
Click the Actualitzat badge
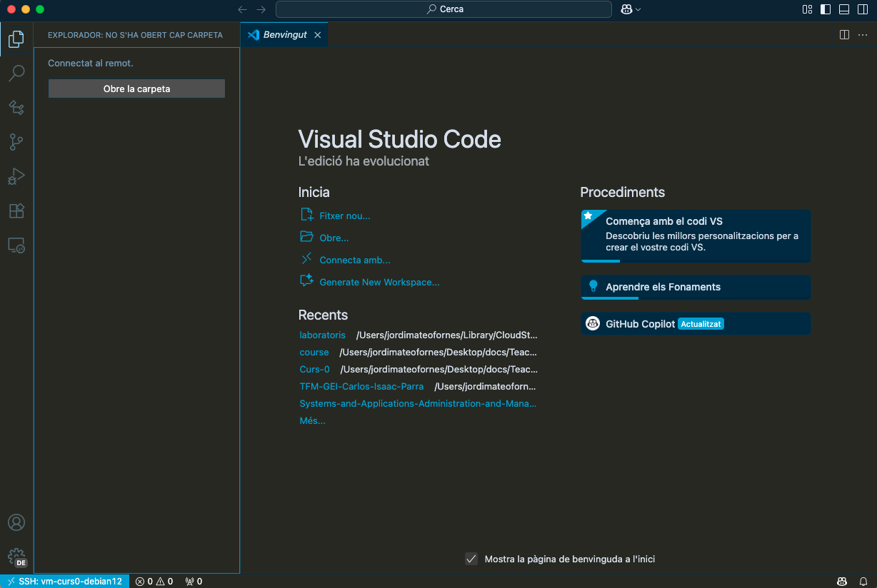(x=701, y=324)
